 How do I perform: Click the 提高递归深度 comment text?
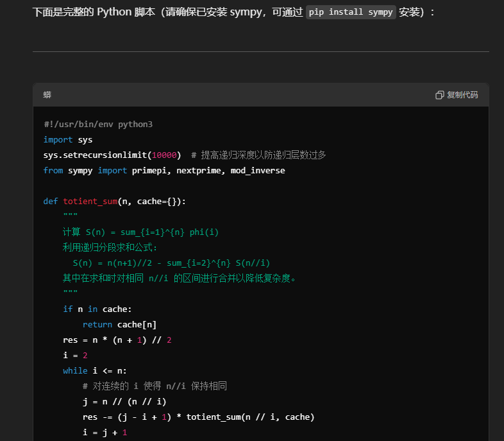tap(263, 155)
